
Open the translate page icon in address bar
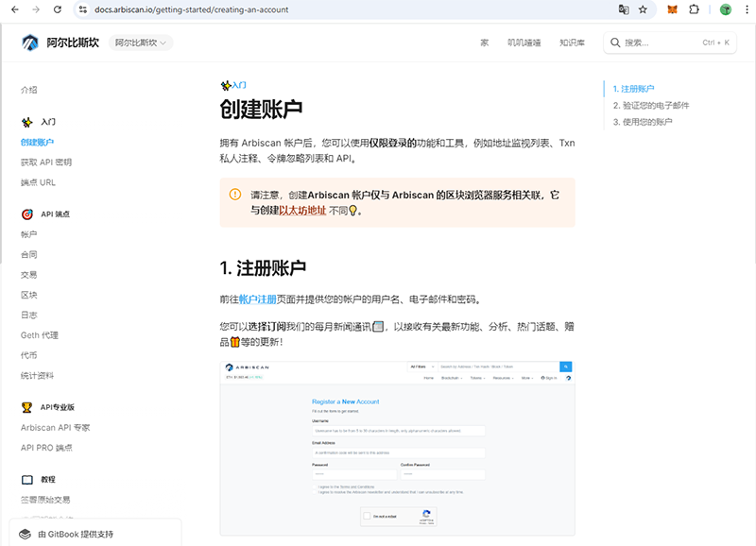point(623,9)
